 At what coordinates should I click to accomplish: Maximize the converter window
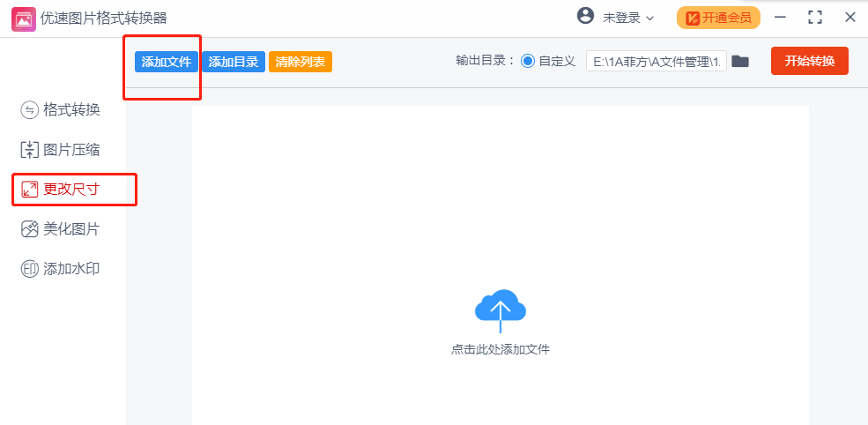(815, 17)
